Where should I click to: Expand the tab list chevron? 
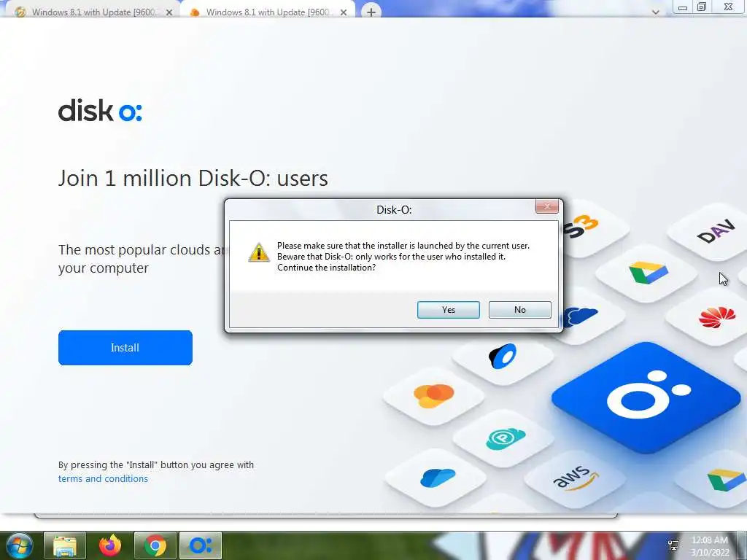click(x=656, y=12)
